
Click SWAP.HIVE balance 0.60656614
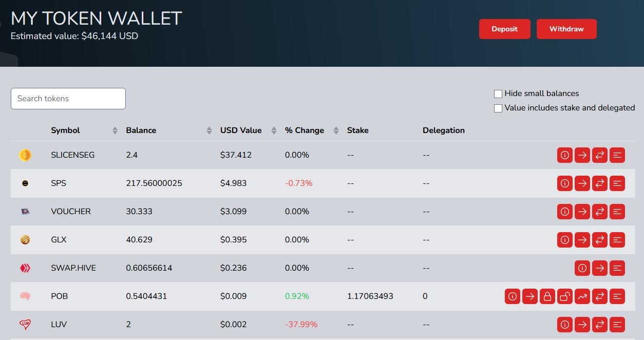click(149, 268)
